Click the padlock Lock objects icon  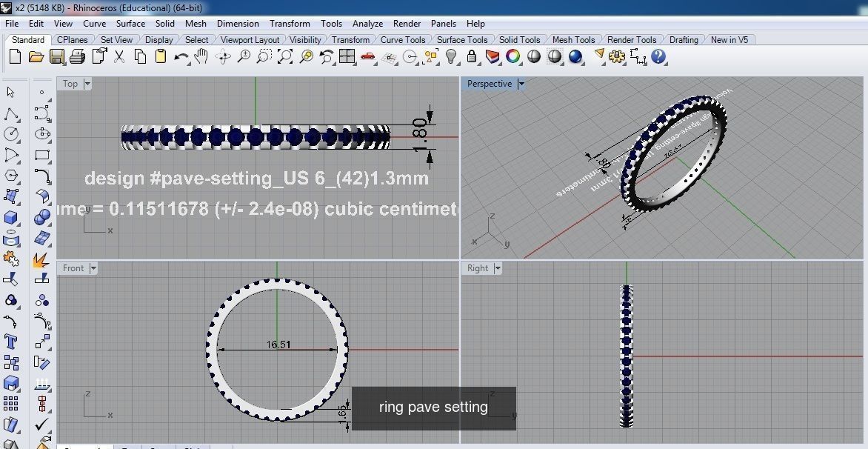coord(472,56)
